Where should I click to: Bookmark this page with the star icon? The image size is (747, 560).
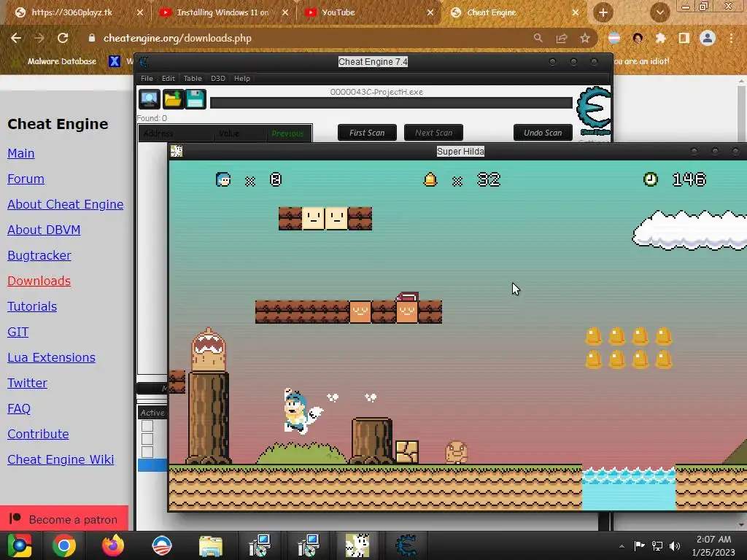click(585, 38)
